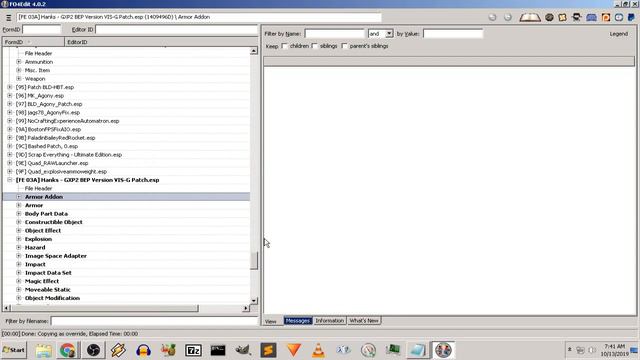Viewport: 640px width, 360px height.
Task: Select the Hazard tree item
Action: coord(35,247)
